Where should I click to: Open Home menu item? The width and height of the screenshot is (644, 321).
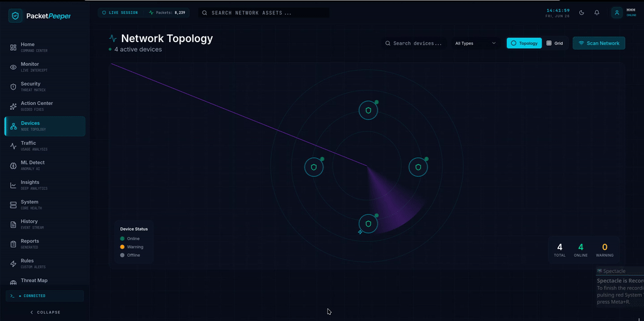(x=45, y=48)
